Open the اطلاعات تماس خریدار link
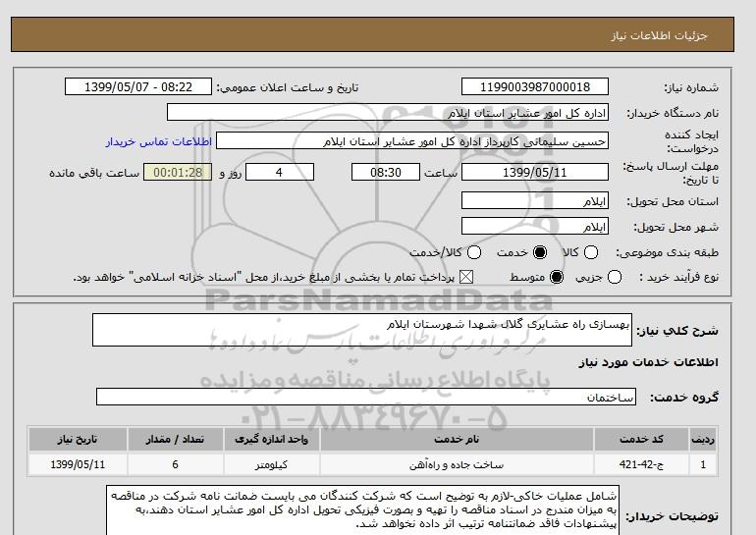This screenshot has width=756, height=535. [159, 141]
